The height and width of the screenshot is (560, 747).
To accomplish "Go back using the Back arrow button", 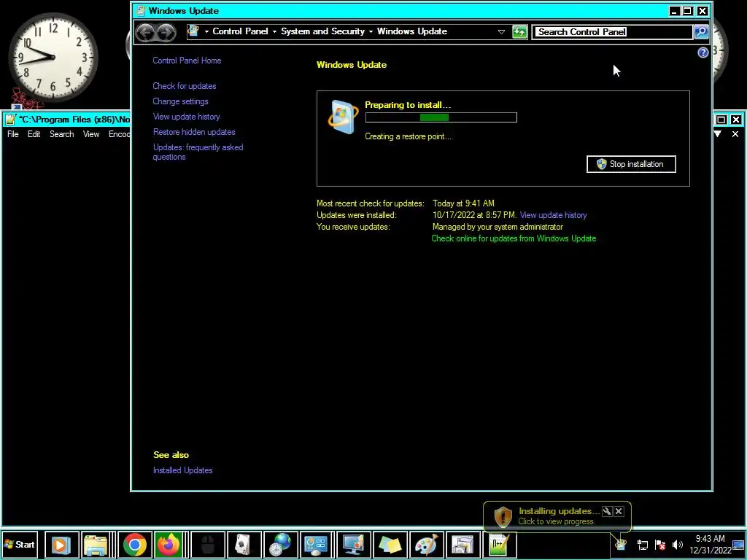I will pyautogui.click(x=145, y=32).
